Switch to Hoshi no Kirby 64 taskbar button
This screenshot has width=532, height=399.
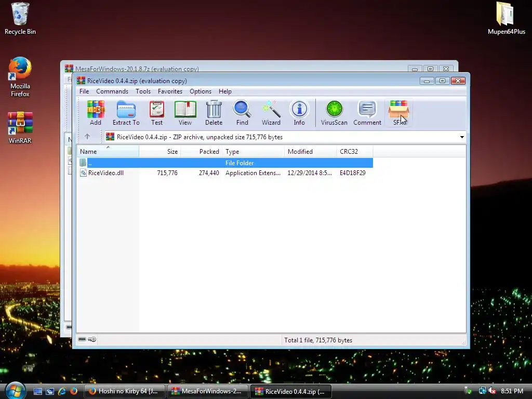point(125,391)
